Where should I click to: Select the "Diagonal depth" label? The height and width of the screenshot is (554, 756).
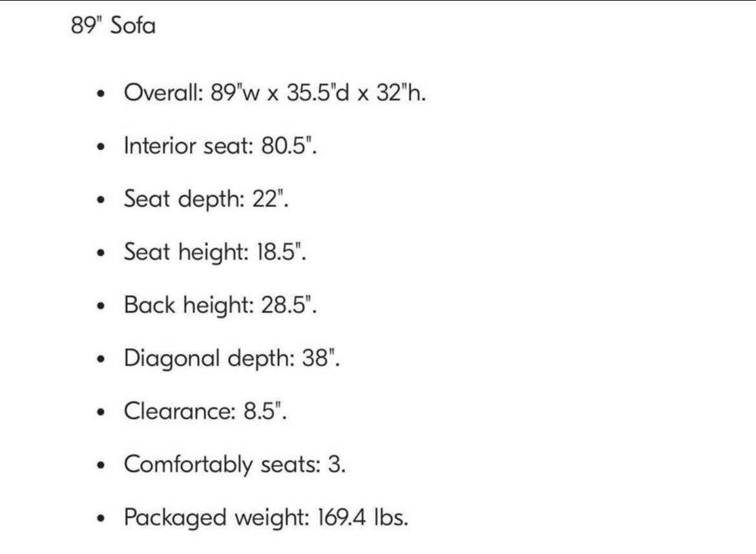[207, 358]
